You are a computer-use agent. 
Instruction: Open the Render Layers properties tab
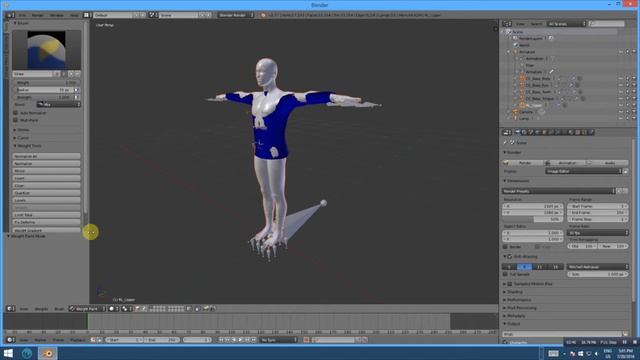point(524,132)
